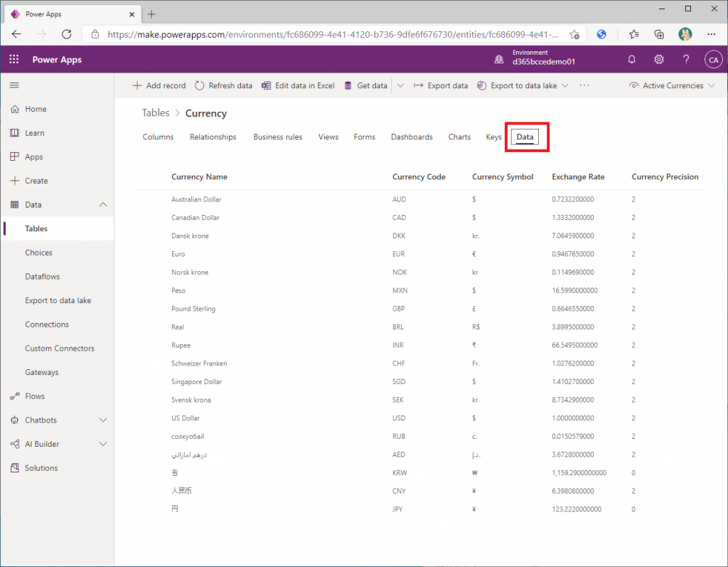Open the browser settings and more menu

tap(711, 34)
